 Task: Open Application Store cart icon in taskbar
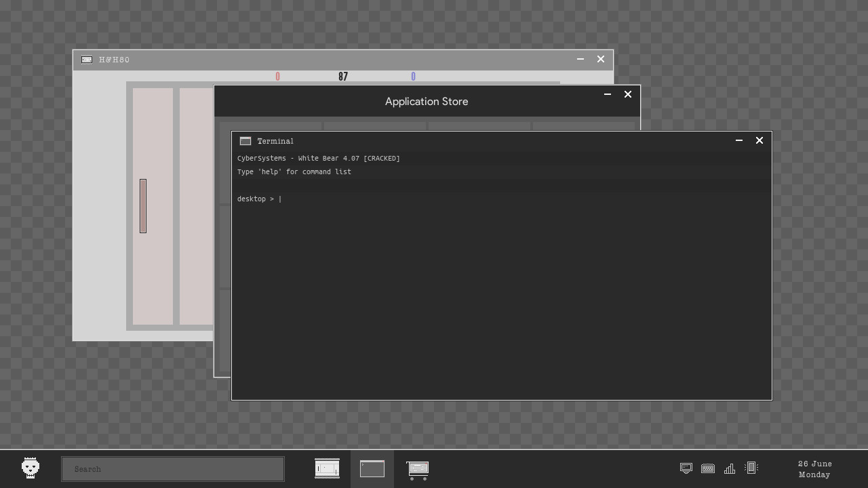pyautogui.click(x=417, y=469)
